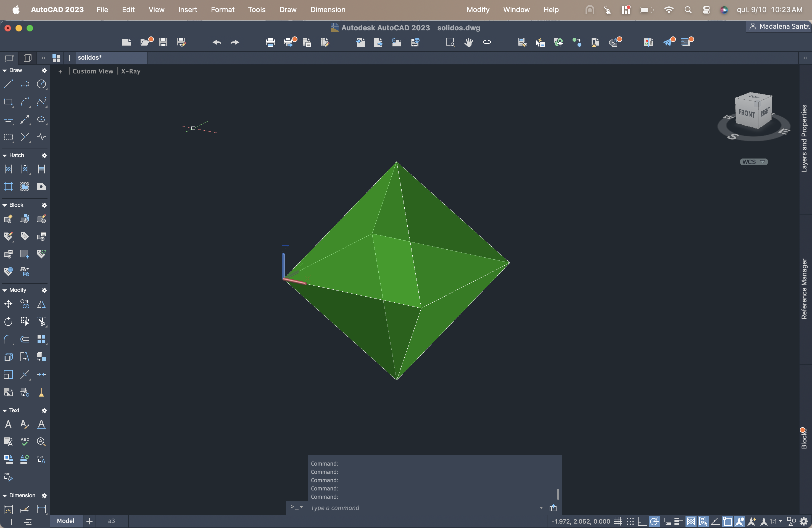
Task: Collapse the Draw panel section
Action: coord(5,70)
